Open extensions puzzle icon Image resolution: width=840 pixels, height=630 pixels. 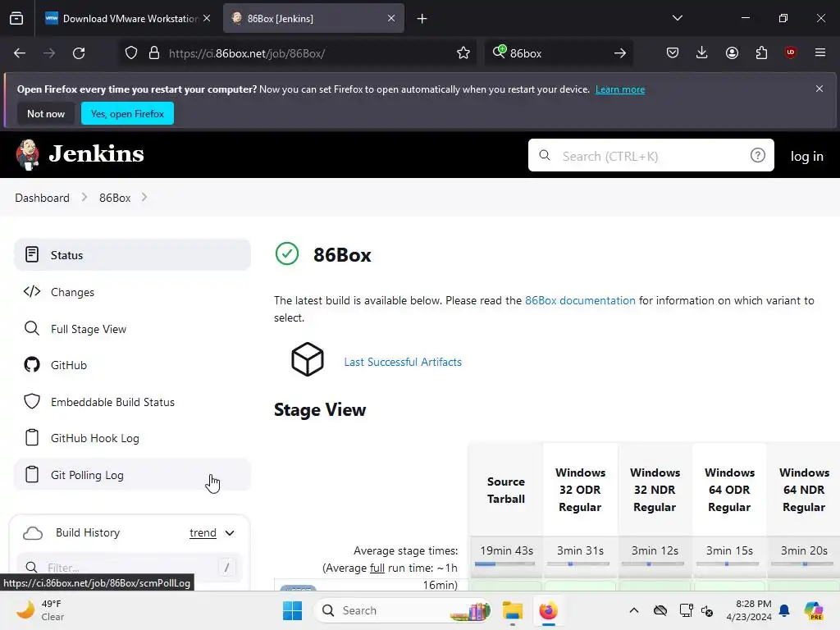click(x=761, y=52)
